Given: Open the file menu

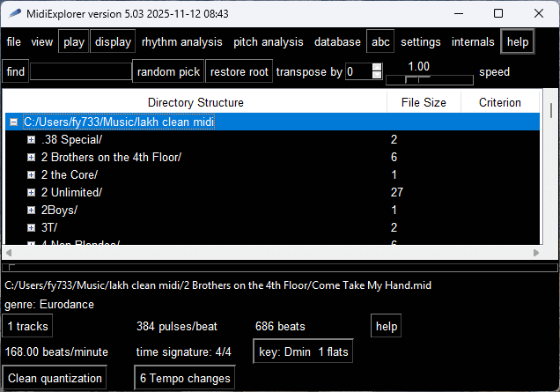Looking at the screenshot, I should point(14,41).
